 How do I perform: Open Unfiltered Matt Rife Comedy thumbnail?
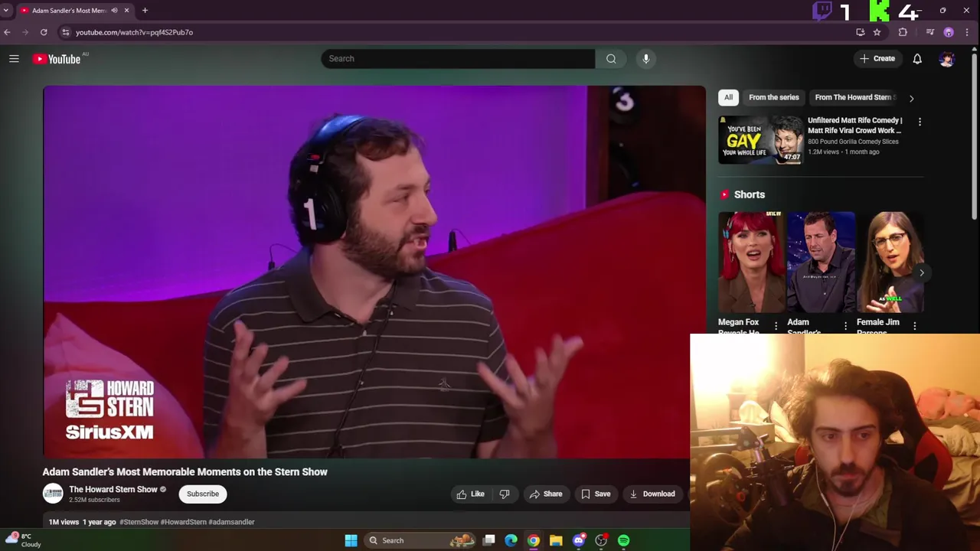point(761,139)
